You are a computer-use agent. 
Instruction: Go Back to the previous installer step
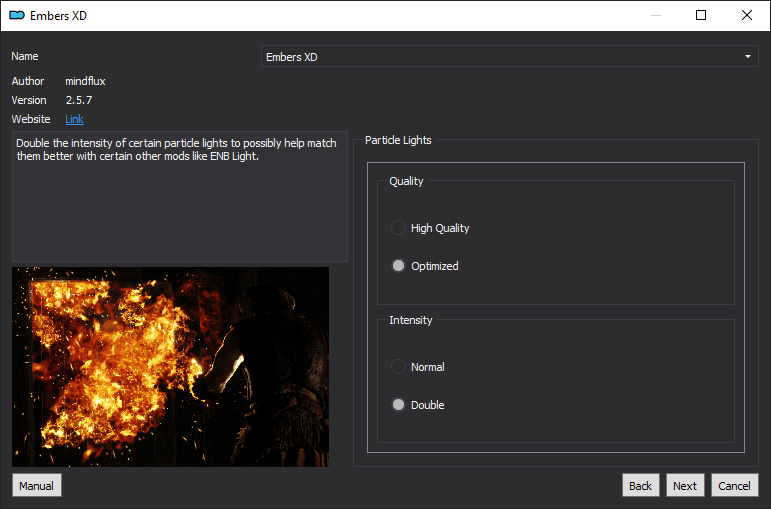click(x=640, y=485)
